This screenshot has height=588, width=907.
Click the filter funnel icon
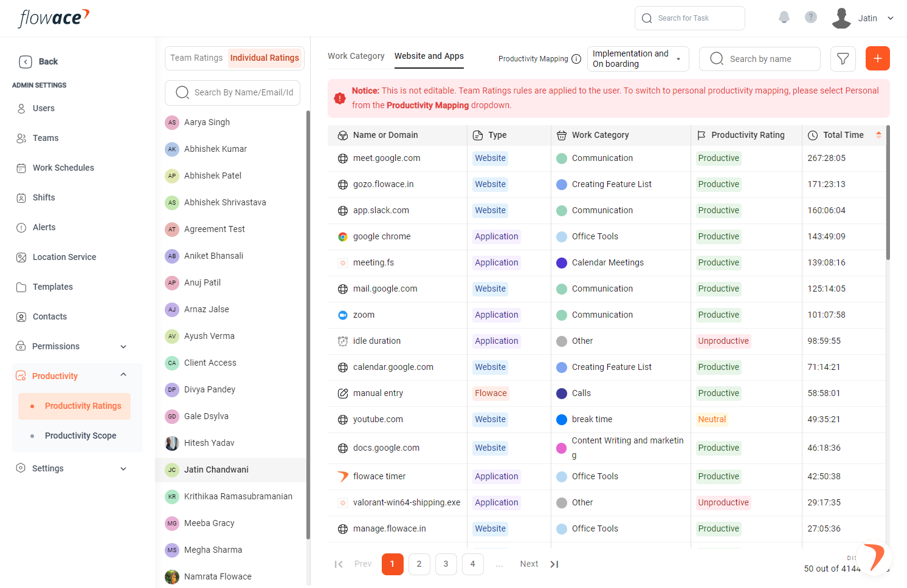[843, 59]
